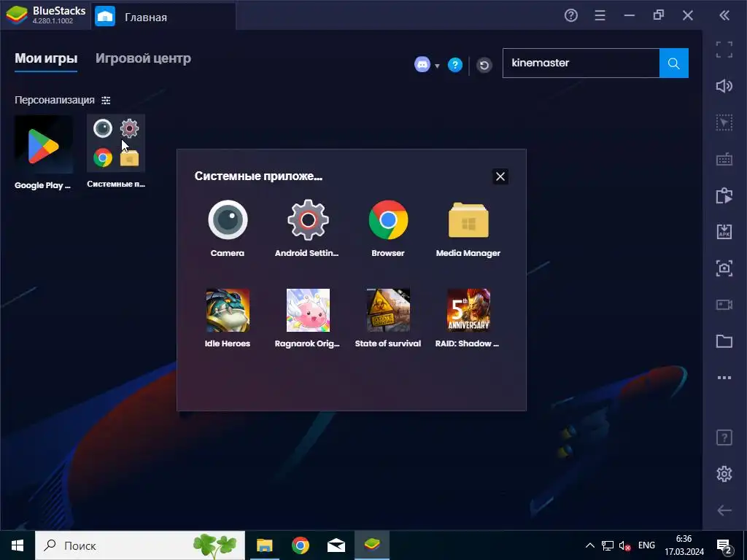The width and height of the screenshot is (747, 560).
Task: Open Chrome from the taskbar
Action: [x=300, y=545]
